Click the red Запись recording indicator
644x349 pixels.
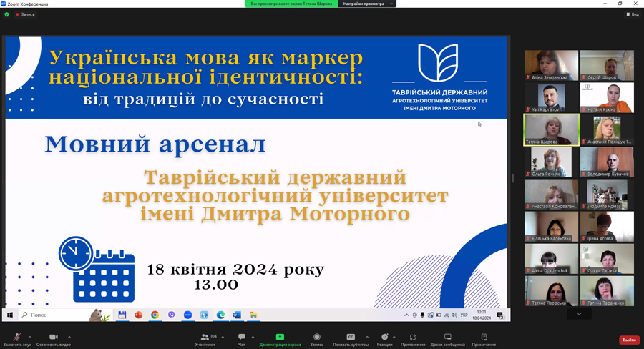click(25, 14)
